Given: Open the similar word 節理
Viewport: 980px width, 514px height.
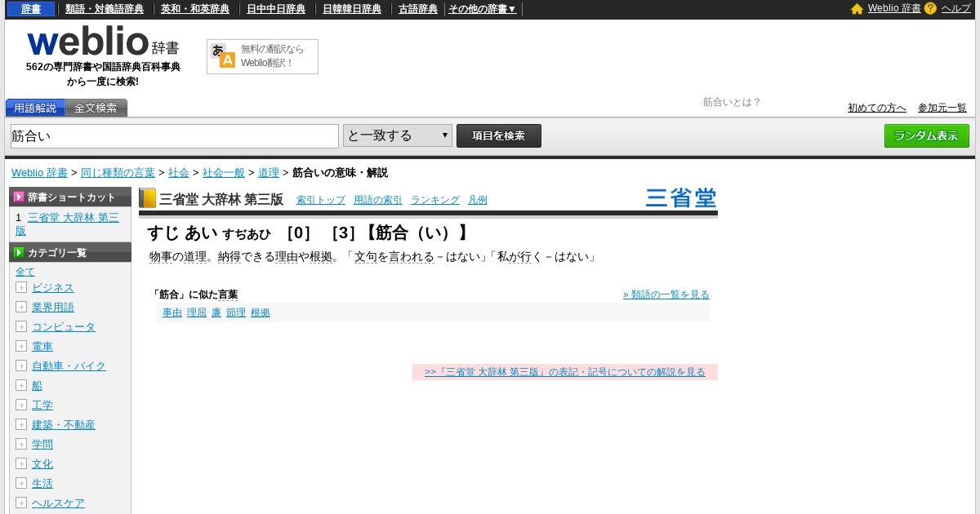Looking at the screenshot, I should pos(236,312).
